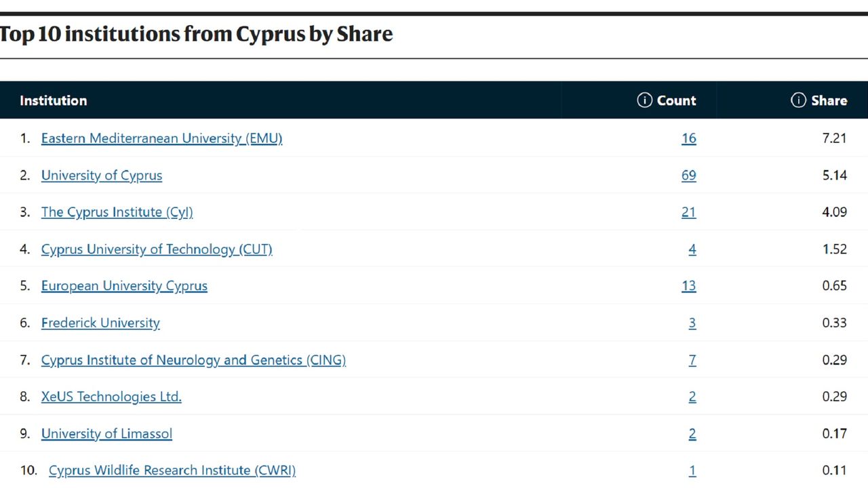Click the info icon beside Share header
Image resolution: width=868 pixels, height=488 pixels.
click(798, 100)
